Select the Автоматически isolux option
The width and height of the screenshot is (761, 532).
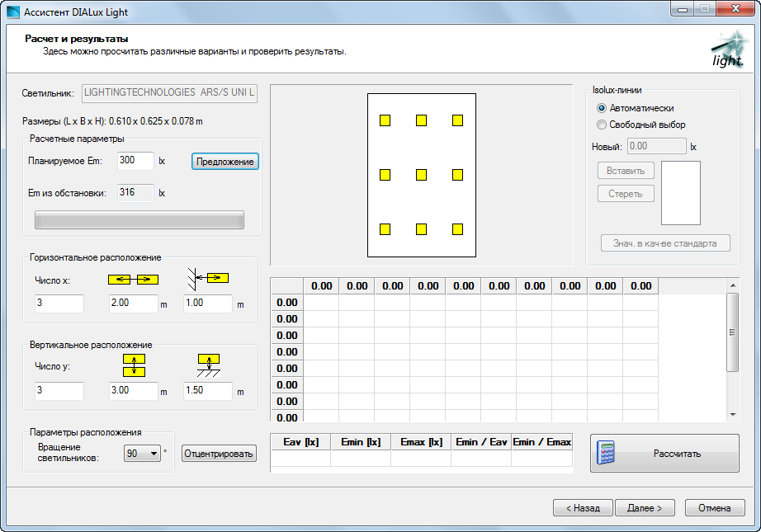(x=602, y=108)
